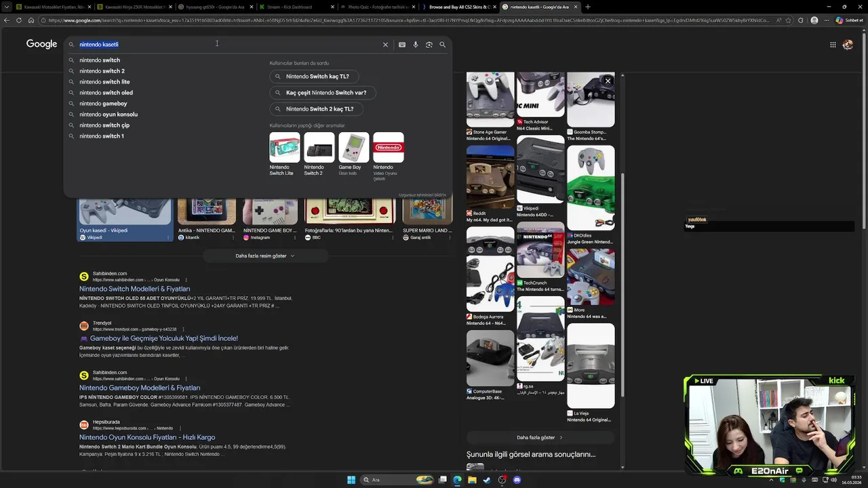The height and width of the screenshot is (488, 868).
Task: Open the OBS icon on the taskbar
Action: pyautogui.click(x=502, y=480)
